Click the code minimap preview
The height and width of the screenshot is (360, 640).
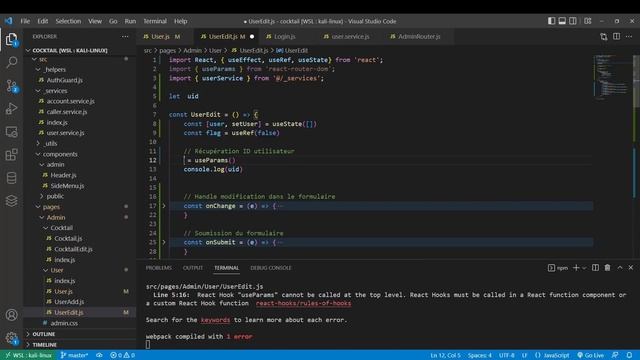612,78
